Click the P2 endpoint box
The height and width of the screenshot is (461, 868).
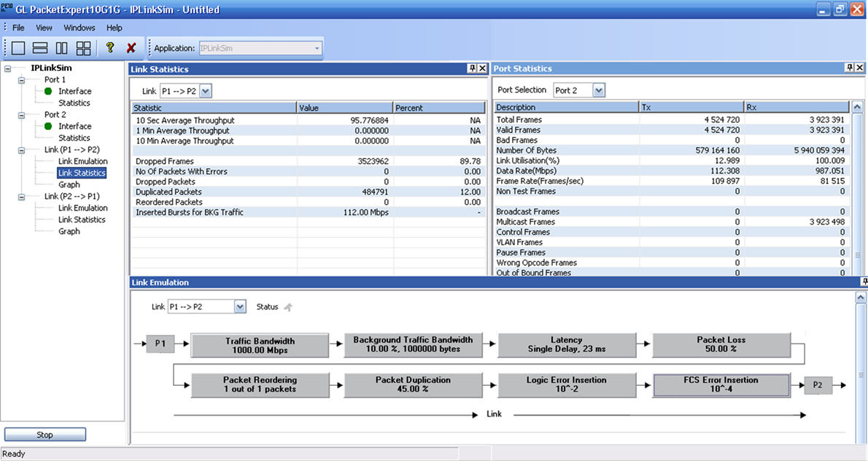point(818,384)
